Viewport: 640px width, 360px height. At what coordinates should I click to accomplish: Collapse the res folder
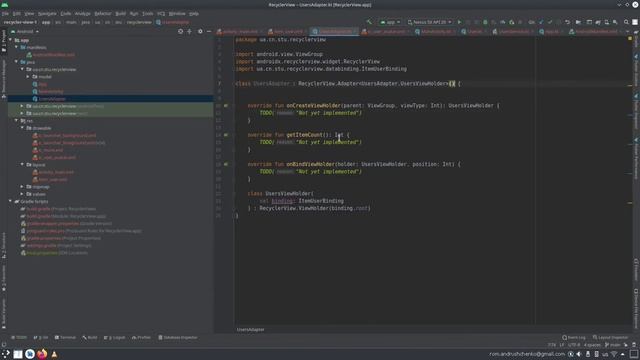click(16, 121)
